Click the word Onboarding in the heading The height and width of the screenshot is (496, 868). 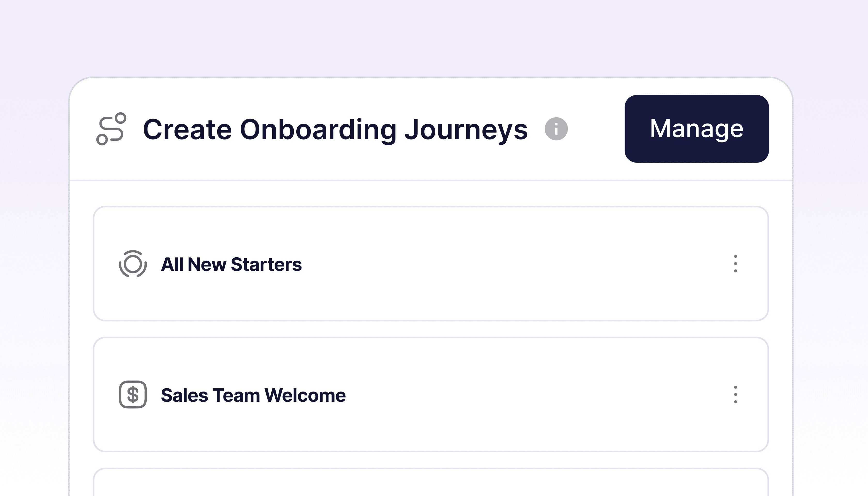(x=318, y=129)
